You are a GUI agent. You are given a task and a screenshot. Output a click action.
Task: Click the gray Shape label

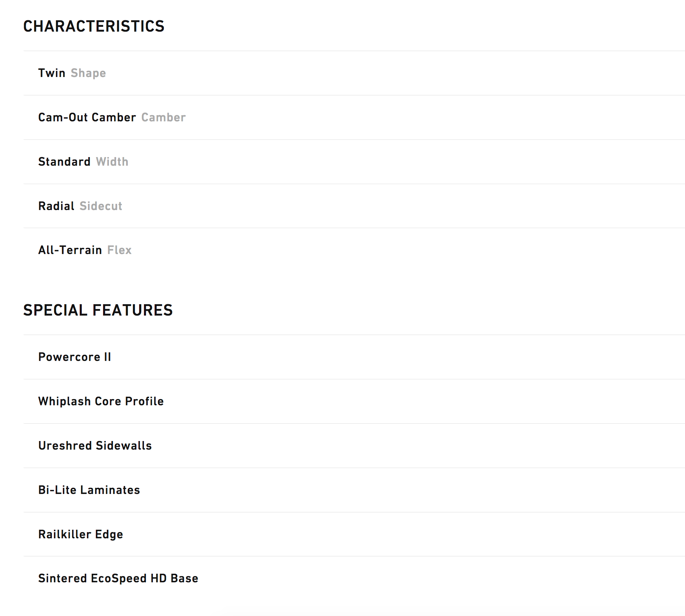point(88,73)
